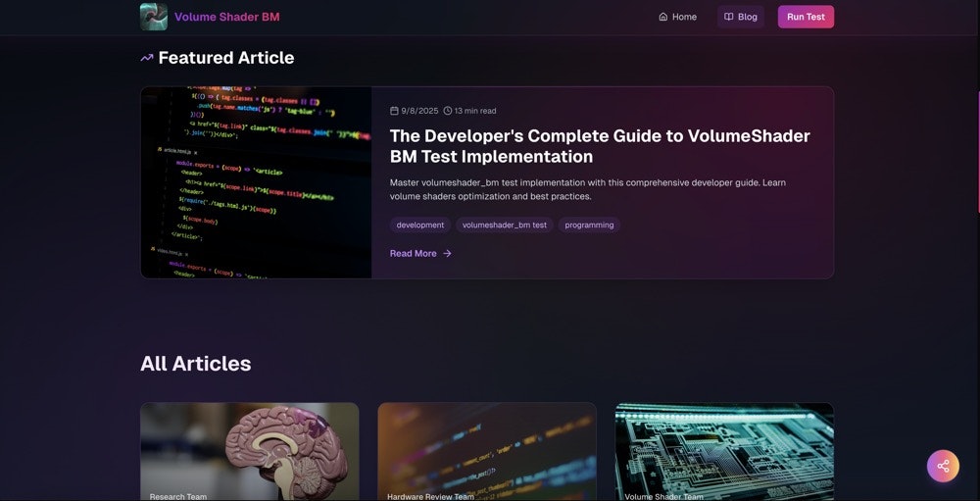Follow the Read More link

point(420,253)
